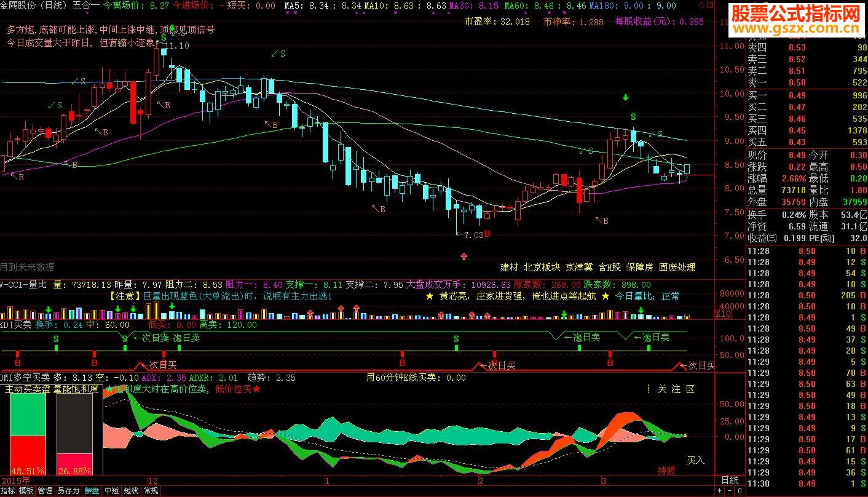Click the red up arrow below the 7.03 low
This screenshot has width=868, height=497.
pyautogui.click(x=464, y=255)
